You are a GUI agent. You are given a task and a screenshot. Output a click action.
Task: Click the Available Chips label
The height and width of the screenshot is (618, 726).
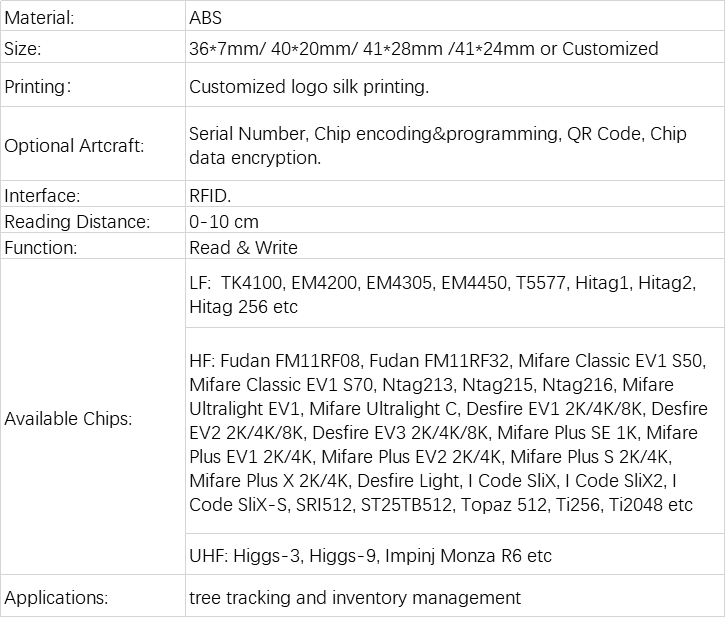[68, 419]
